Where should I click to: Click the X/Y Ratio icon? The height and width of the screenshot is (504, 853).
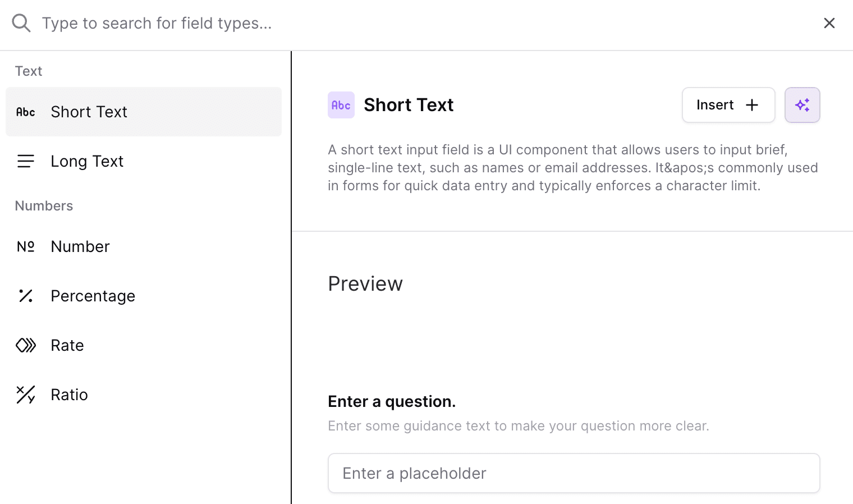pos(26,395)
